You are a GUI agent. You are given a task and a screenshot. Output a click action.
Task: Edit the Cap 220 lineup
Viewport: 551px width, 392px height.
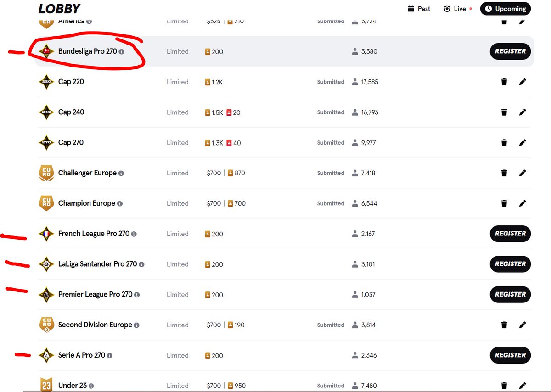(522, 82)
